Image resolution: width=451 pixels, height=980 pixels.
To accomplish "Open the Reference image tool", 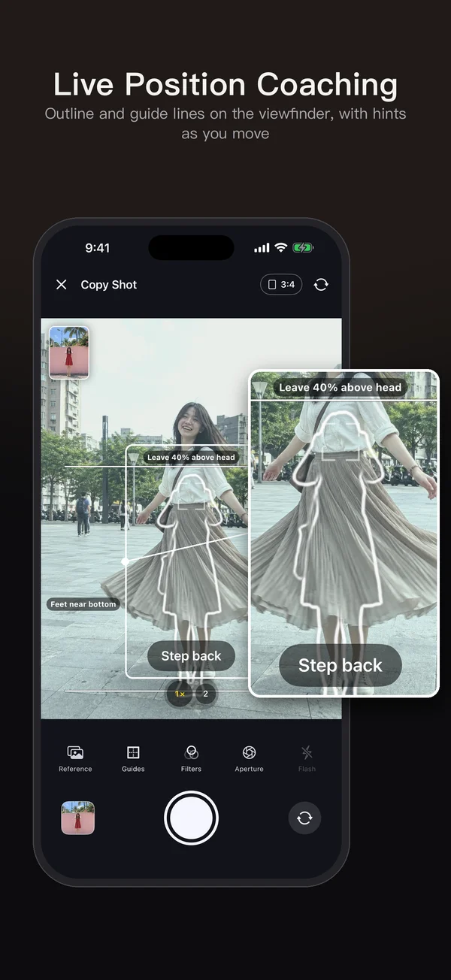I will click(x=75, y=758).
